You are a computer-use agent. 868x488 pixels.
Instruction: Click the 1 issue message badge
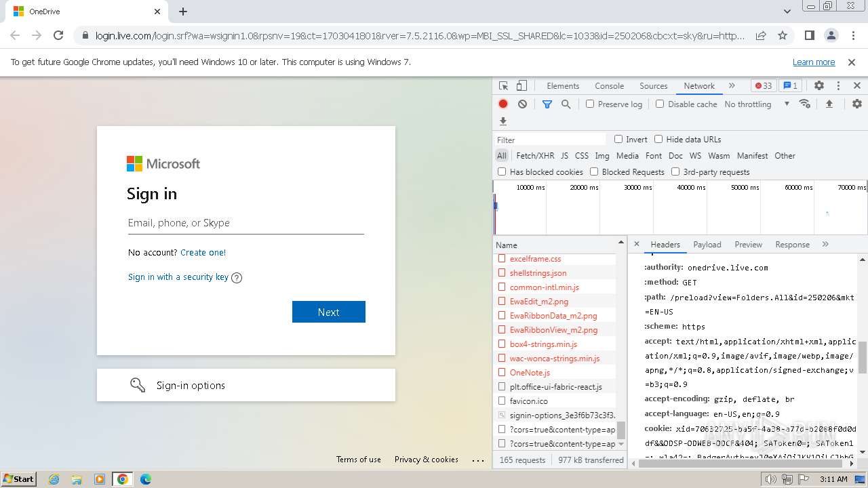[790, 86]
